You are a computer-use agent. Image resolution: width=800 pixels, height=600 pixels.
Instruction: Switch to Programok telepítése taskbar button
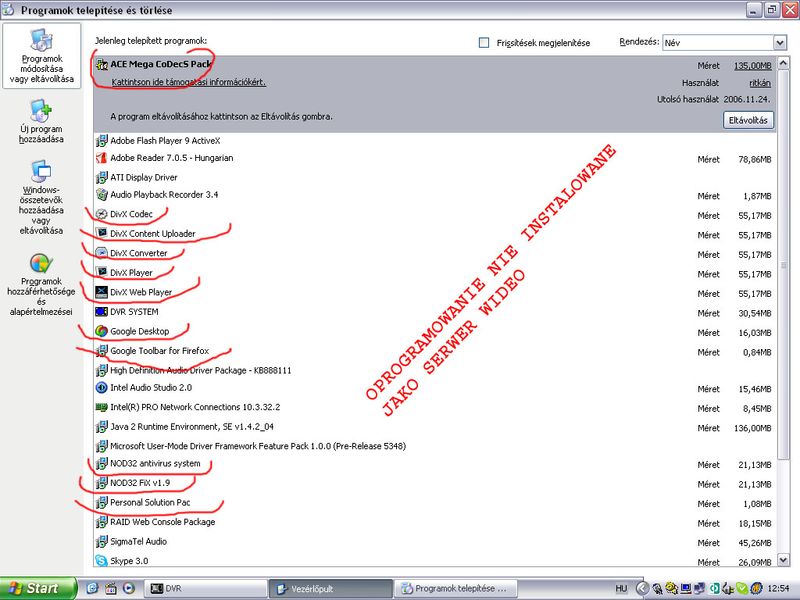pos(456,588)
